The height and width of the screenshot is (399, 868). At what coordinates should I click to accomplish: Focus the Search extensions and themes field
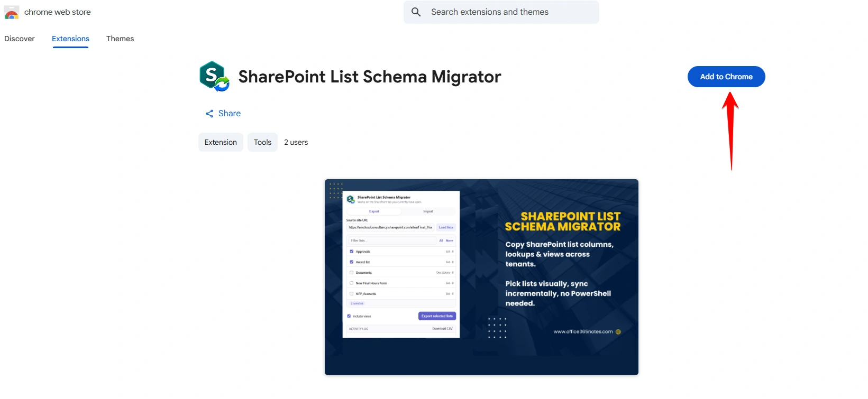pyautogui.click(x=501, y=12)
